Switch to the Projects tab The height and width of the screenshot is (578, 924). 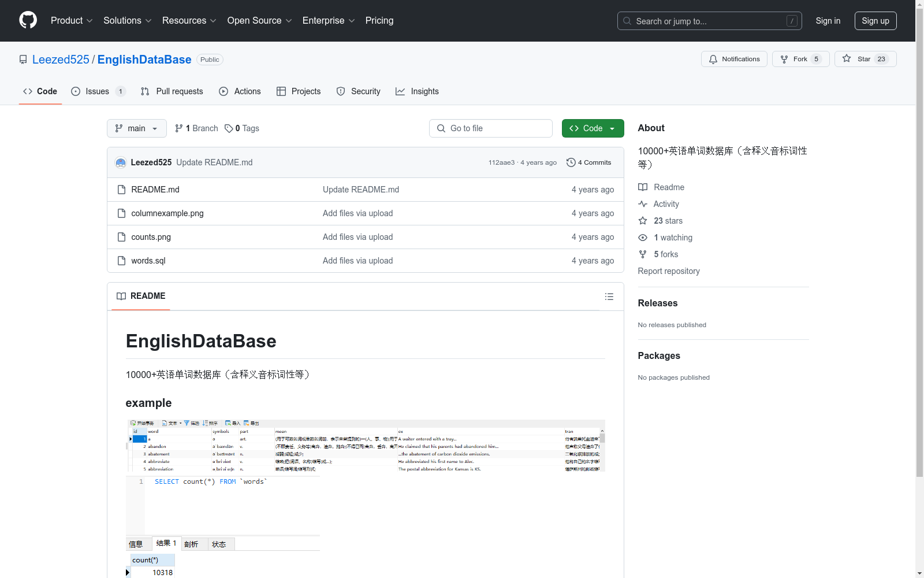[x=299, y=91]
